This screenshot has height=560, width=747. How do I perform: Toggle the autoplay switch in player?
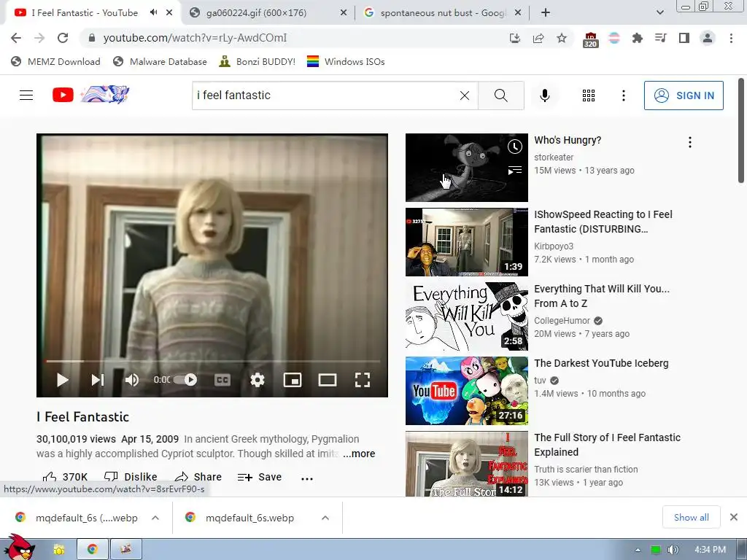point(185,379)
